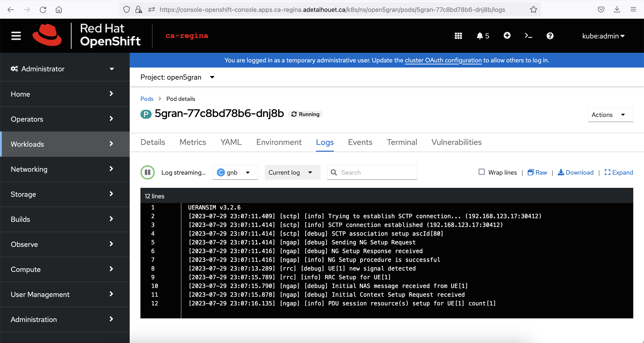The height and width of the screenshot is (343, 644).
Task: Reload the browser page
Action: (x=43, y=9)
